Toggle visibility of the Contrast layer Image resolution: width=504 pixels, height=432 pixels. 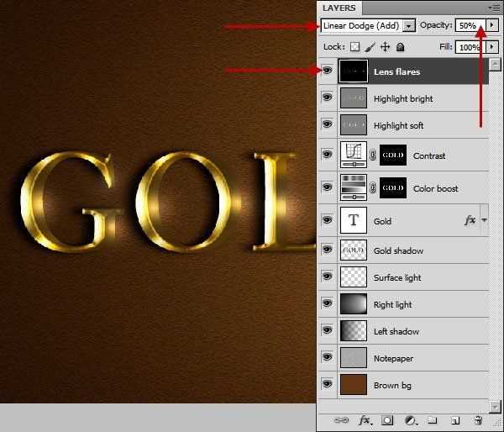point(328,155)
